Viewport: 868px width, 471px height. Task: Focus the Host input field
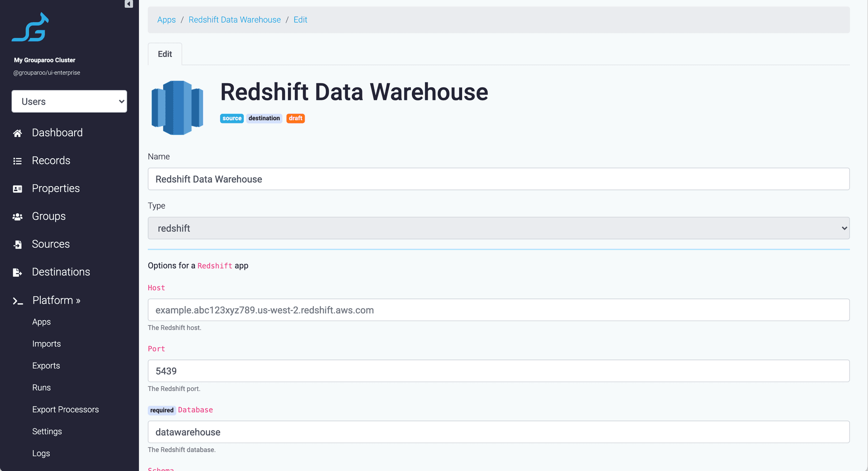click(x=499, y=310)
